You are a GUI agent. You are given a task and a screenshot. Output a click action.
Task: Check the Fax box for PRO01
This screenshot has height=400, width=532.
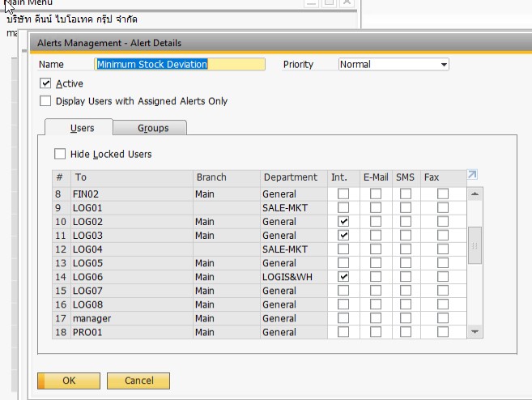(x=442, y=332)
